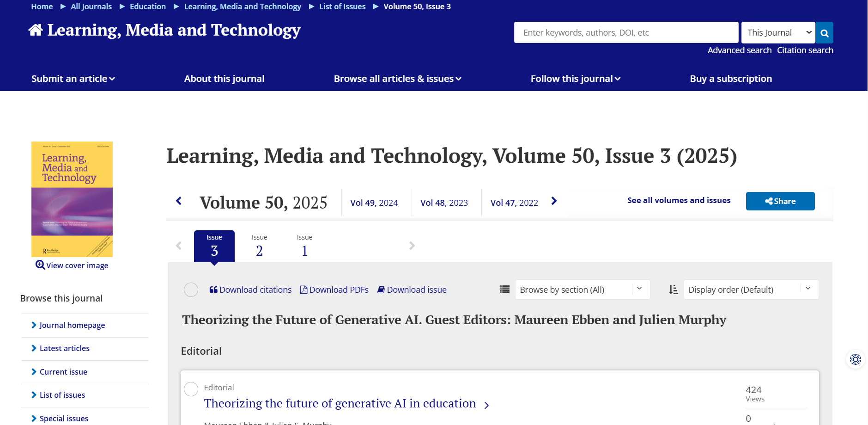Click Download citations link
868x425 pixels.
pos(250,289)
